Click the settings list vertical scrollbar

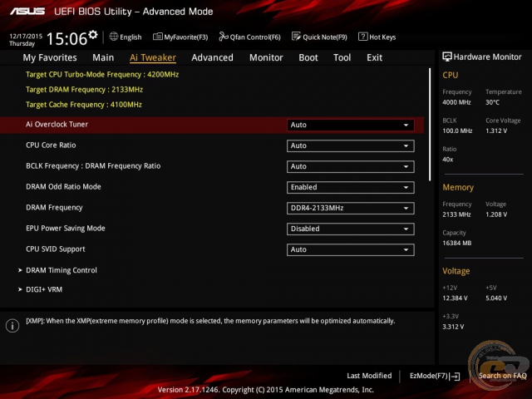pyautogui.click(x=430, y=124)
